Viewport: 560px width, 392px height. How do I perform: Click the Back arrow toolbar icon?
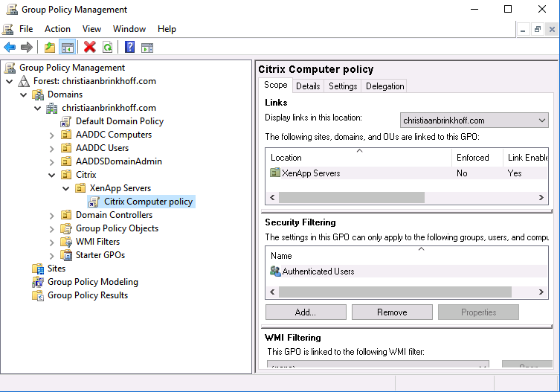[x=10, y=47]
